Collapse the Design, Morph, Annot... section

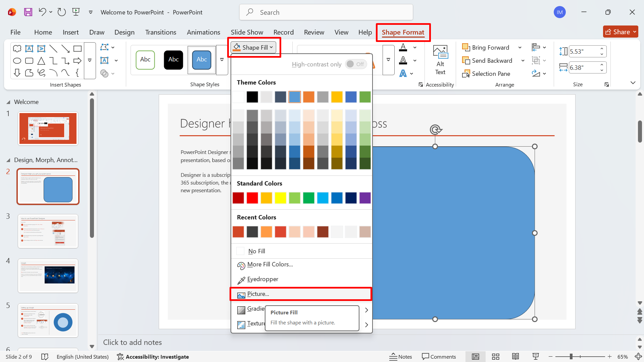click(x=8, y=160)
